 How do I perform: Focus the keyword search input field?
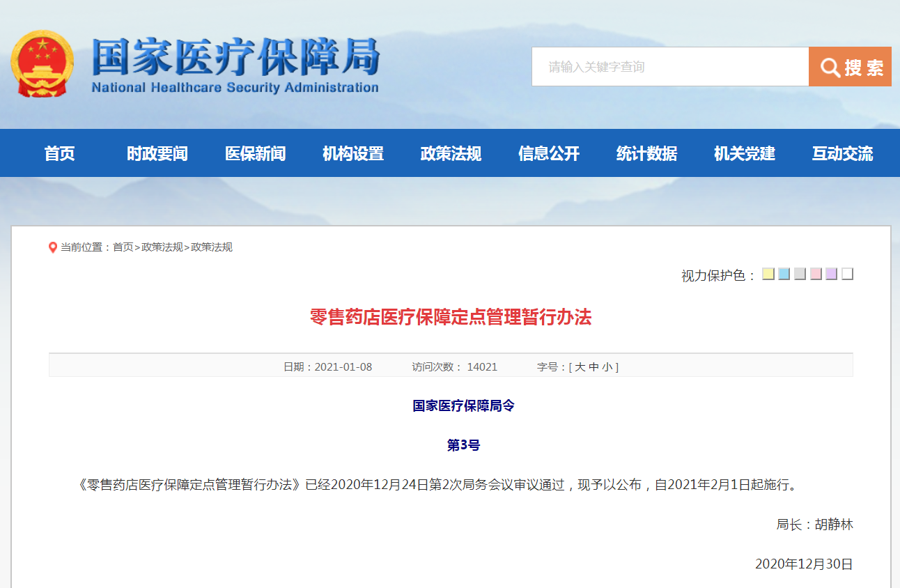pyautogui.click(x=670, y=67)
